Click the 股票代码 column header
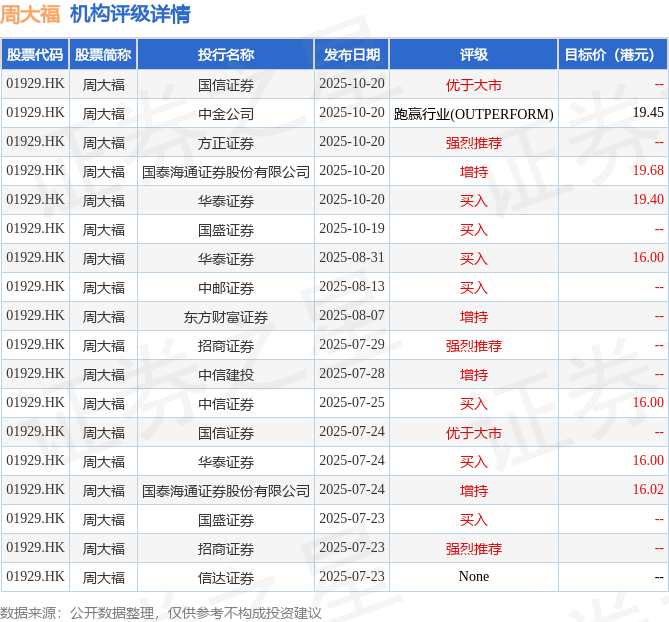 tap(35, 55)
